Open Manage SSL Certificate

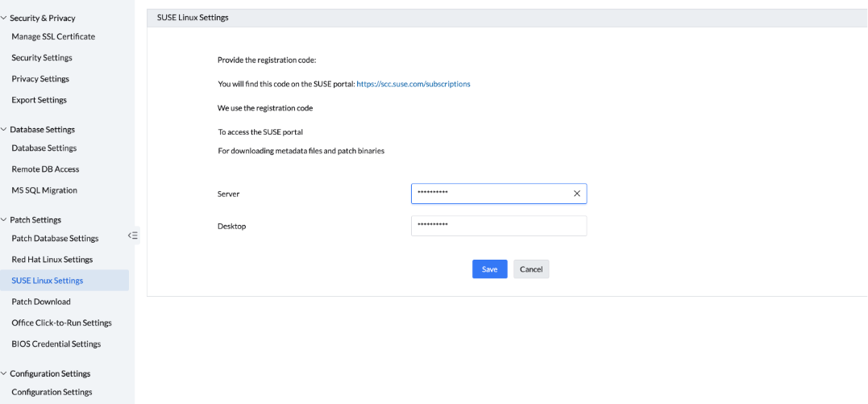[53, 36]
